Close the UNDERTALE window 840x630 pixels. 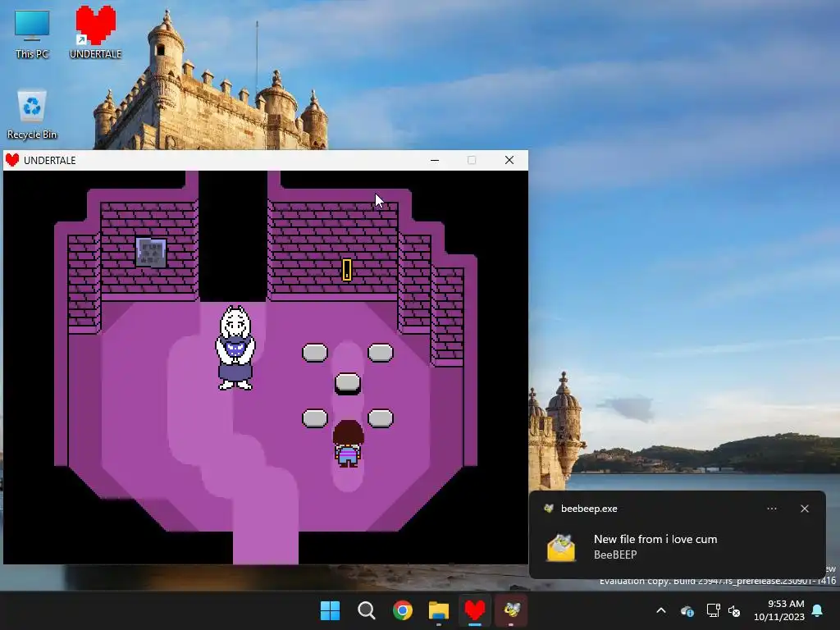[509, 160]
